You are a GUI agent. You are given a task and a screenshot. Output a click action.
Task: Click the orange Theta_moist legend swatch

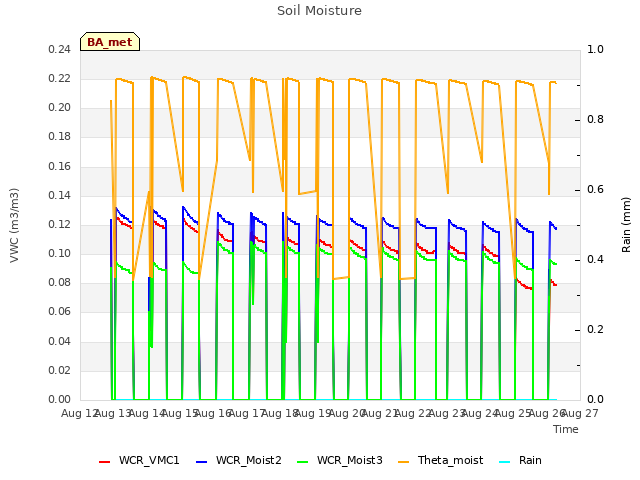point(404,462)
